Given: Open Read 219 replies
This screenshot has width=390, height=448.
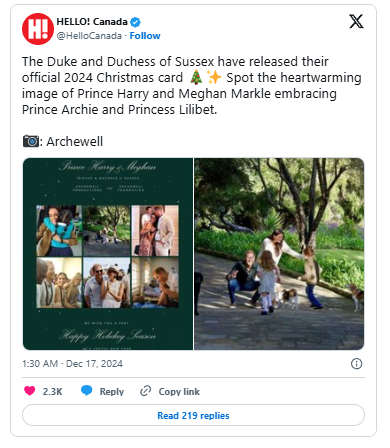Looking at the screenshot, I should tap(193, 415).
